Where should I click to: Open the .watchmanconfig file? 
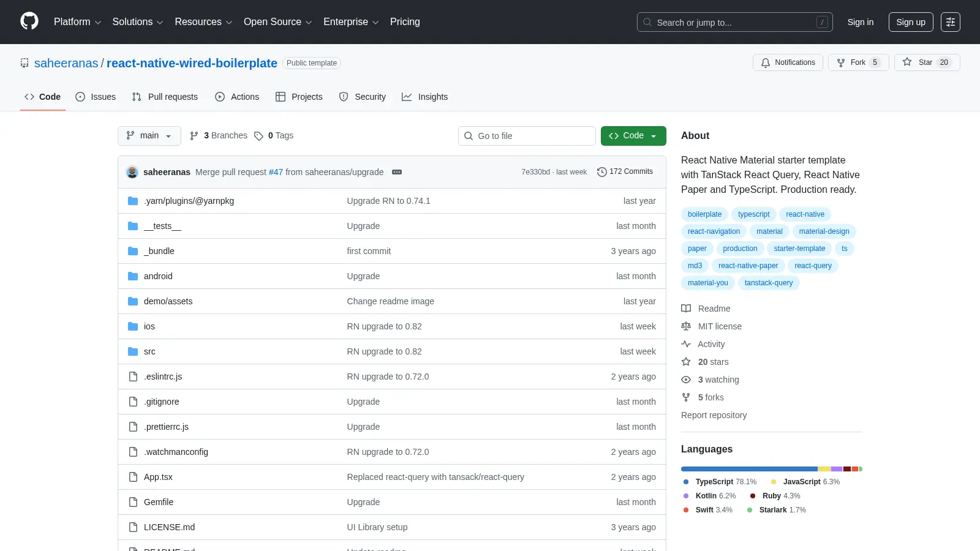176,452
